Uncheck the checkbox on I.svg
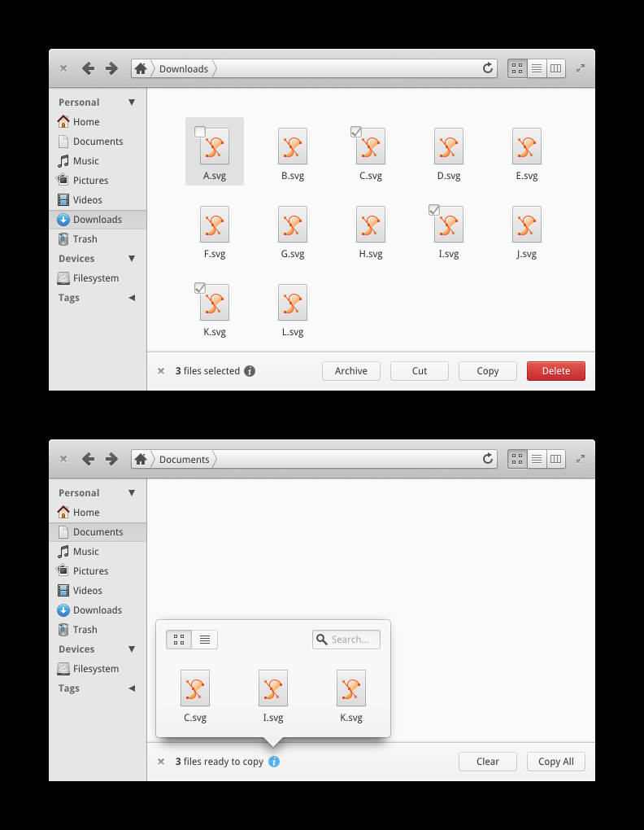 [434, 210]
